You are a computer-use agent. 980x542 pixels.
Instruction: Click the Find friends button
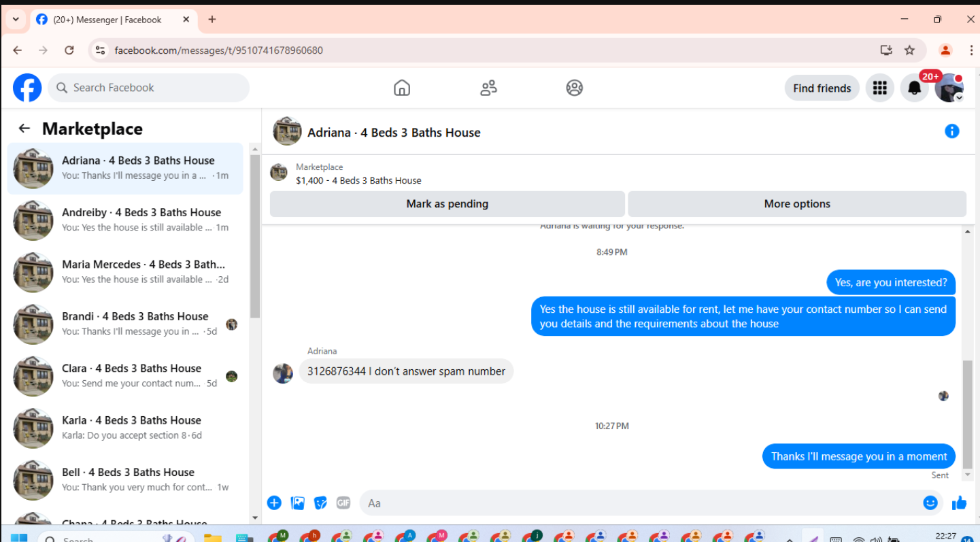coord(822,88)
